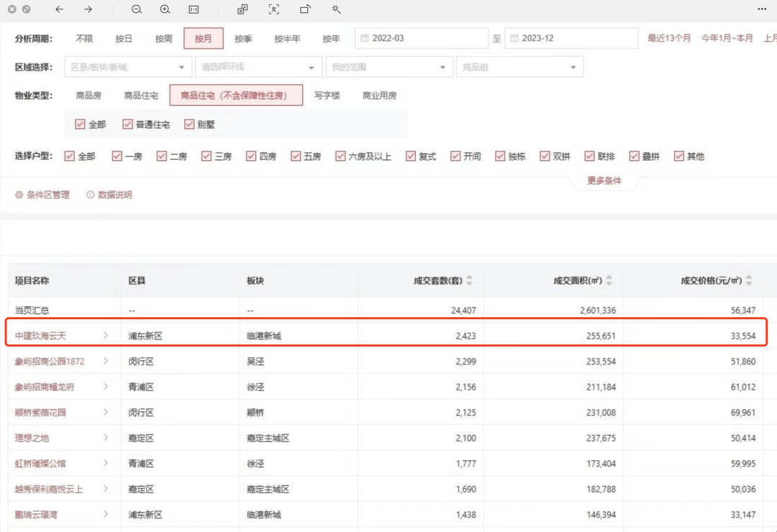
Task: Uncheck the 别墅 checkbox
Action: click(190, 124)
